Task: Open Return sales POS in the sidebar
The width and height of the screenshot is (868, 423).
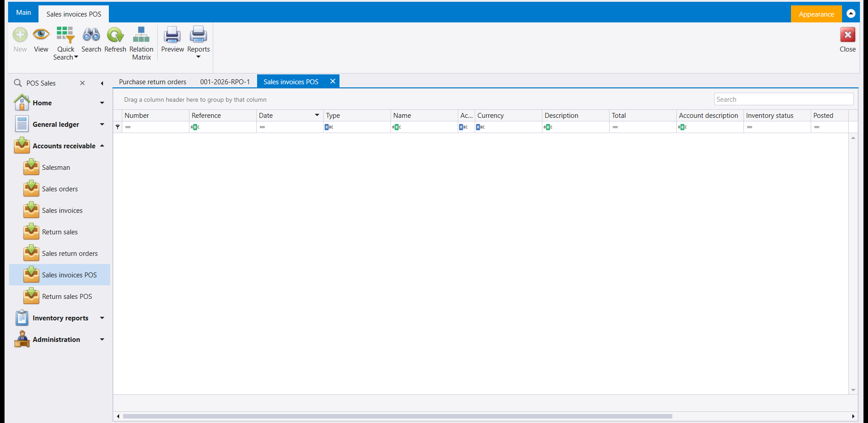Action: [x=60, y=297]
